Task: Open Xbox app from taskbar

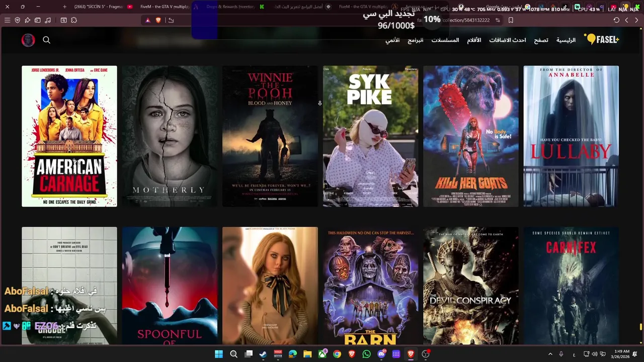Action: [322, 354]
